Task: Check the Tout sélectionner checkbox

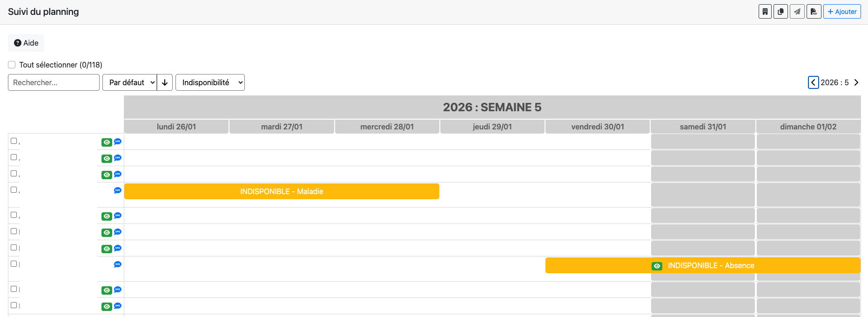Action: (x=12, y=64)
